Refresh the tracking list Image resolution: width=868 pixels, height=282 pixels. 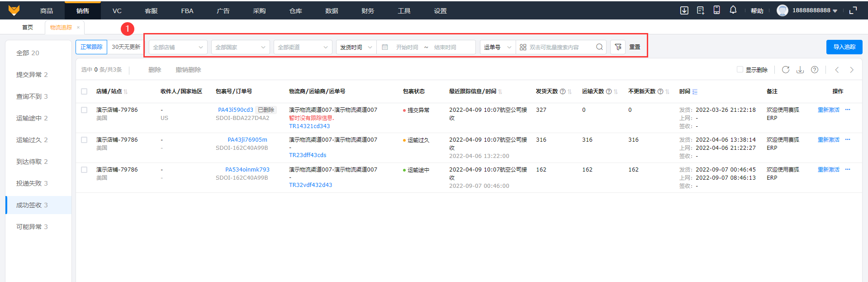(x=786, y=70)
